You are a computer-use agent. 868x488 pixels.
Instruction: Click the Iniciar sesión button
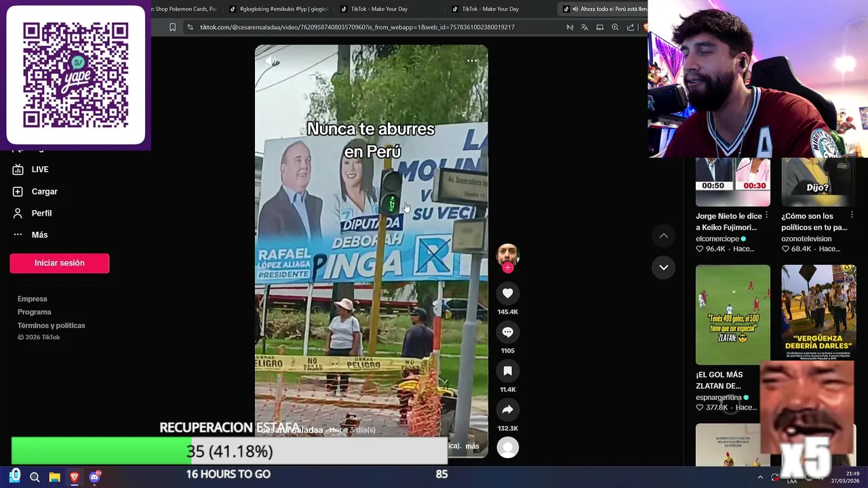coord(60,263)
